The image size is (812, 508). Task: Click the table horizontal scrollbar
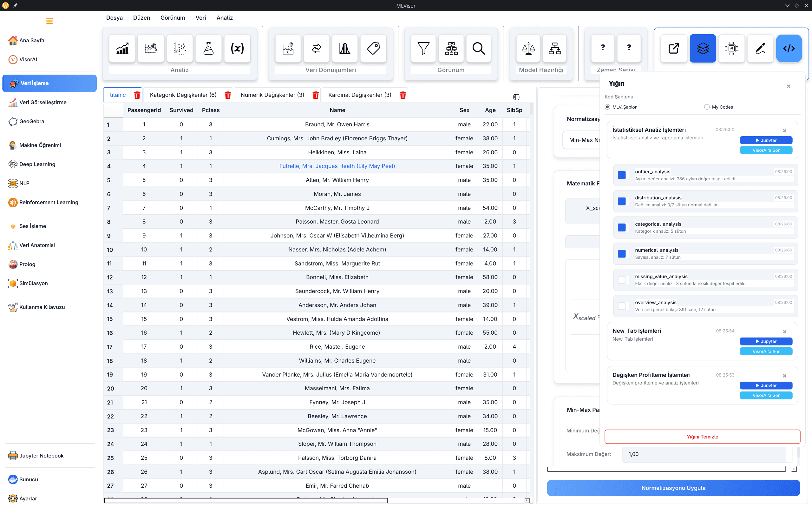tap(246, 501)
